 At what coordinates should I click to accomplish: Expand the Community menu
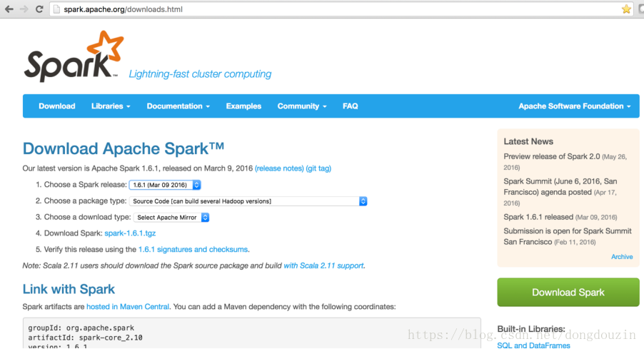(302, 106)
